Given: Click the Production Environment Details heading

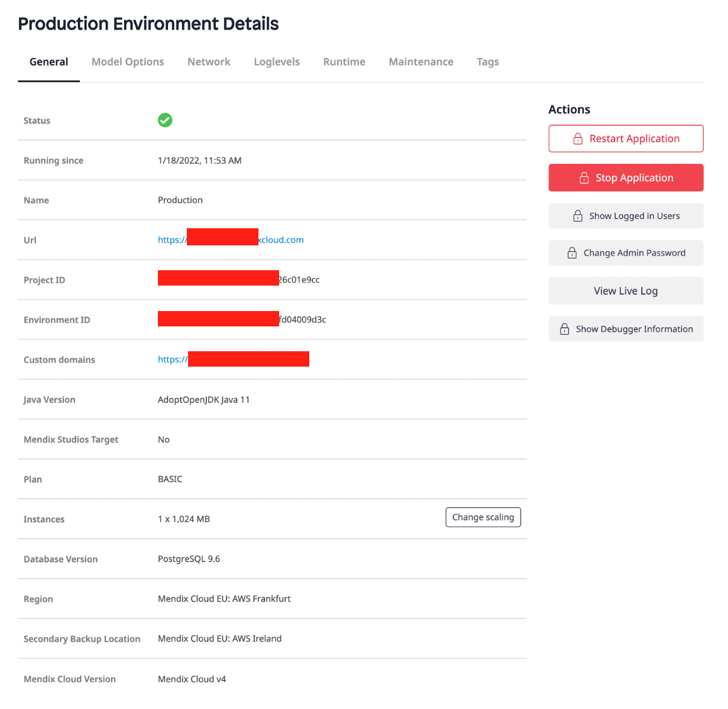Looking at the screenshot, I should pyautogui.click(x=148, y=24).
